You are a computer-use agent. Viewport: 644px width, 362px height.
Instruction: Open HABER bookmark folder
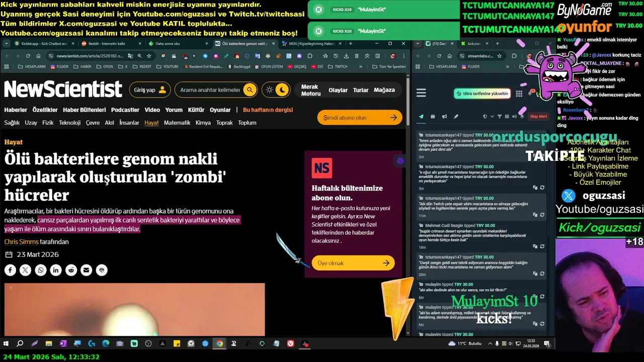click(83, 66)
